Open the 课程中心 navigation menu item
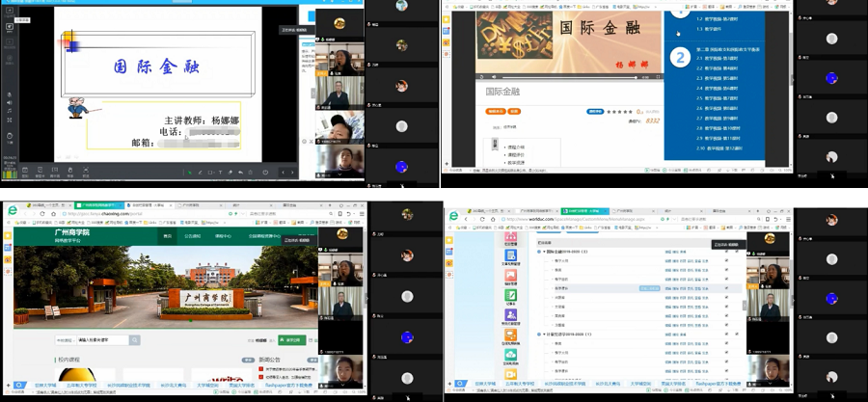 (x=223, y=235)
